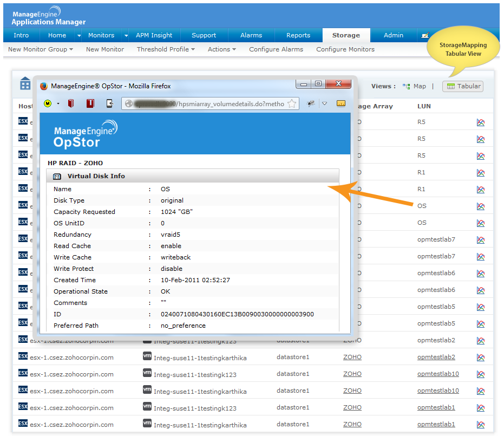Open graph icon for first R1 row
This screenshot has width=504, height=442.
pyautogui.click(x=481, y=173)
